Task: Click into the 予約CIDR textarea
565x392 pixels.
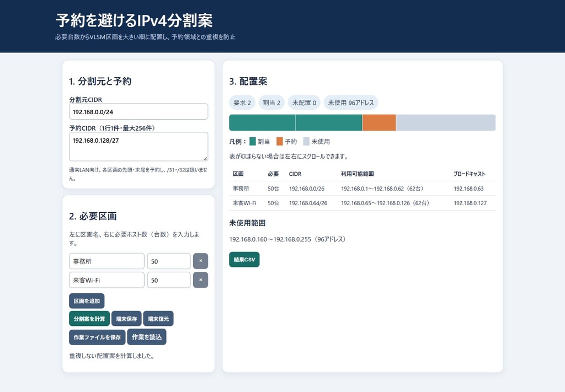Action: [138, 147]
